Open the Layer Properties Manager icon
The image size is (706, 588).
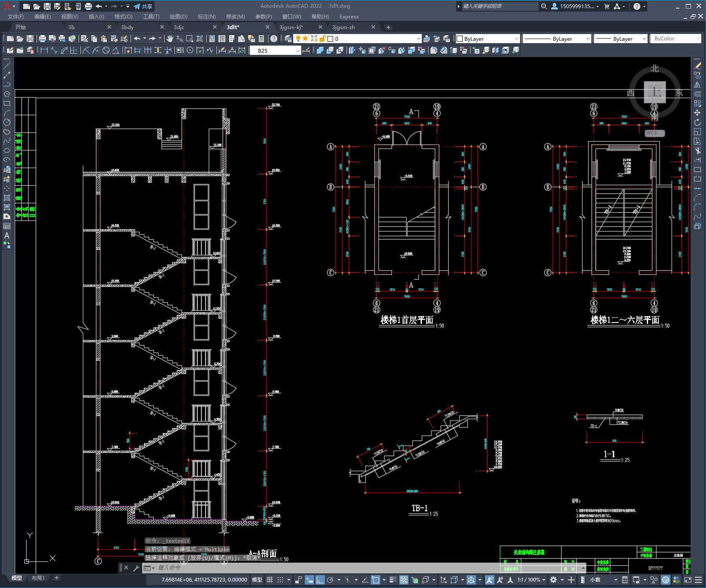pyautogui.click(x=288, y=39)
